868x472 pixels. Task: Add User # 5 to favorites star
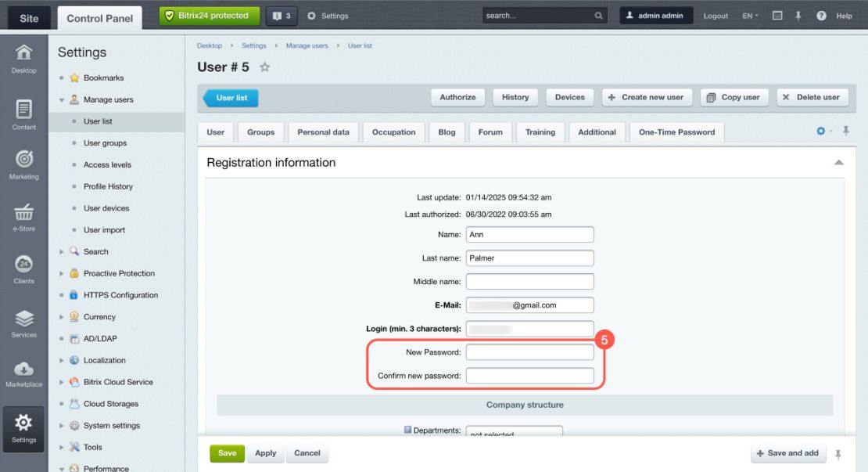264,67
